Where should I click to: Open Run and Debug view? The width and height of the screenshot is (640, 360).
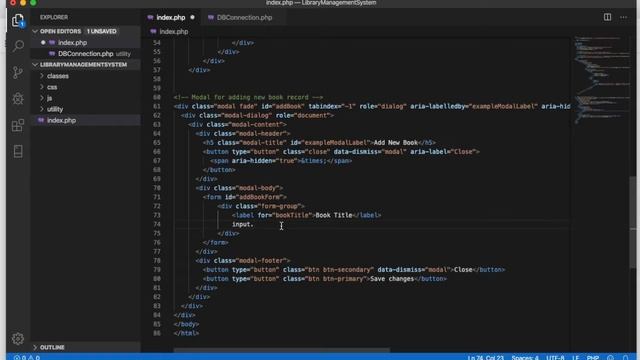click(18, 98)
